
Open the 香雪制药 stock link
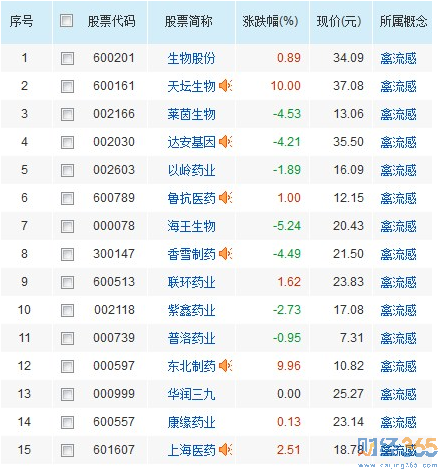[191, 254]
